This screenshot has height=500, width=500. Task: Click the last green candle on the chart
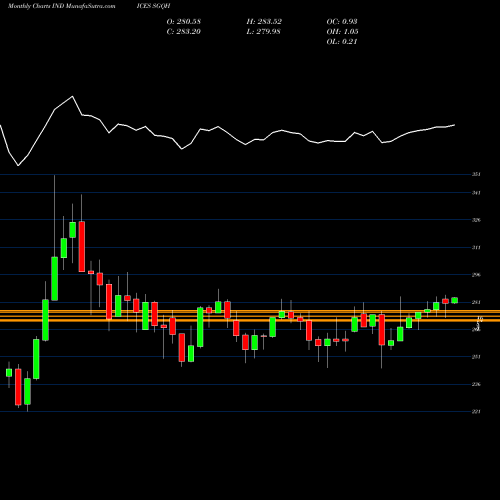coord(455,300)
